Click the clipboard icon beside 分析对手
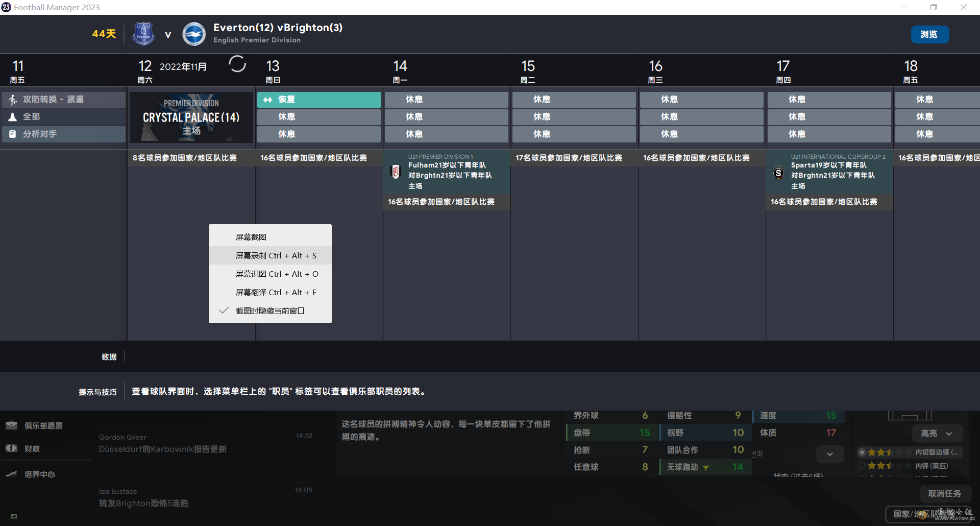Viewport: 980px width, 526px height. click(x=13, y=134)
